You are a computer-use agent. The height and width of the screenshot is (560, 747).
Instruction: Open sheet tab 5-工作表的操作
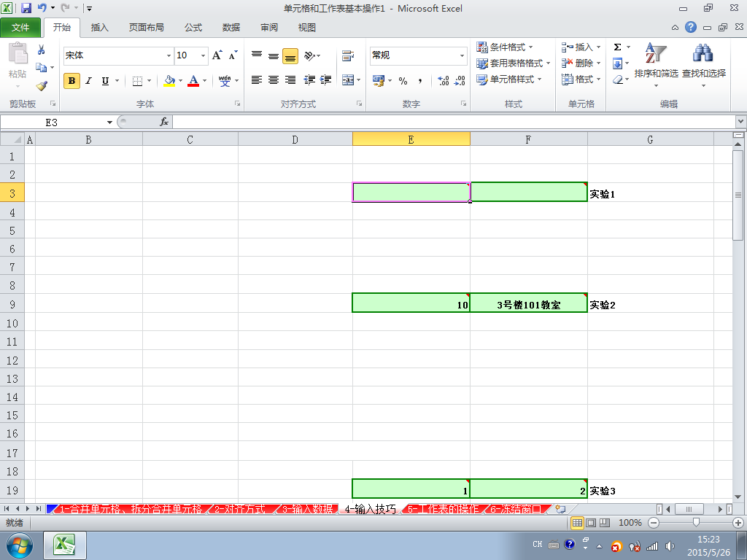(x=443, y=509)
